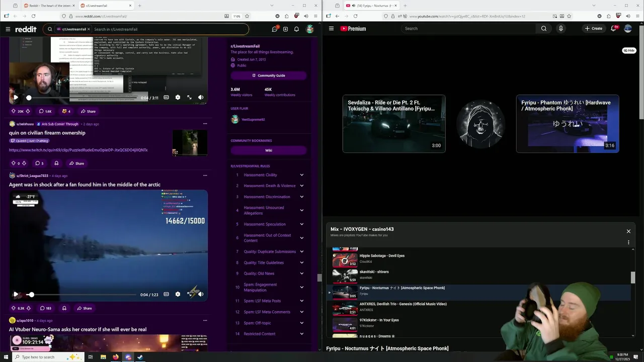644x362 pixels.
Task: Open the quin69 twitch clip link
Action: [x=78, y=150]
